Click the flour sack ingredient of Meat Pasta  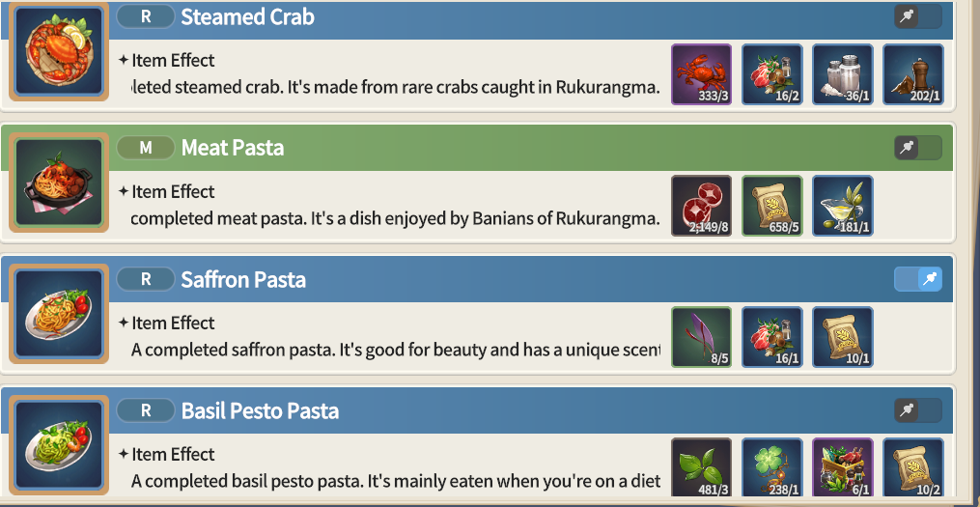[771, 206]
